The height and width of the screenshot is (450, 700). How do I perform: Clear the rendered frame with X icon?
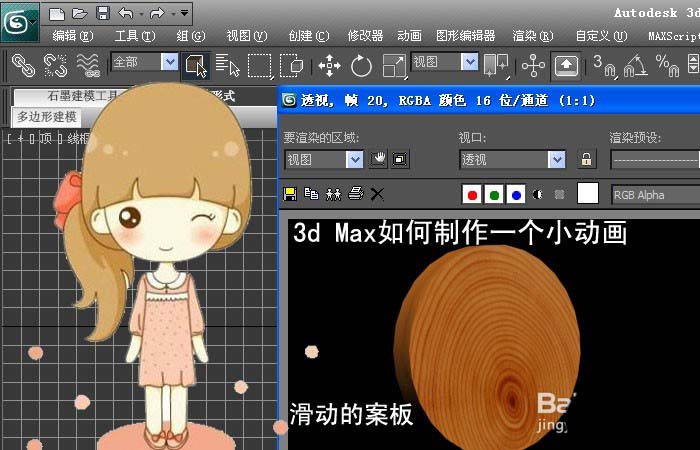pos(378,194)
